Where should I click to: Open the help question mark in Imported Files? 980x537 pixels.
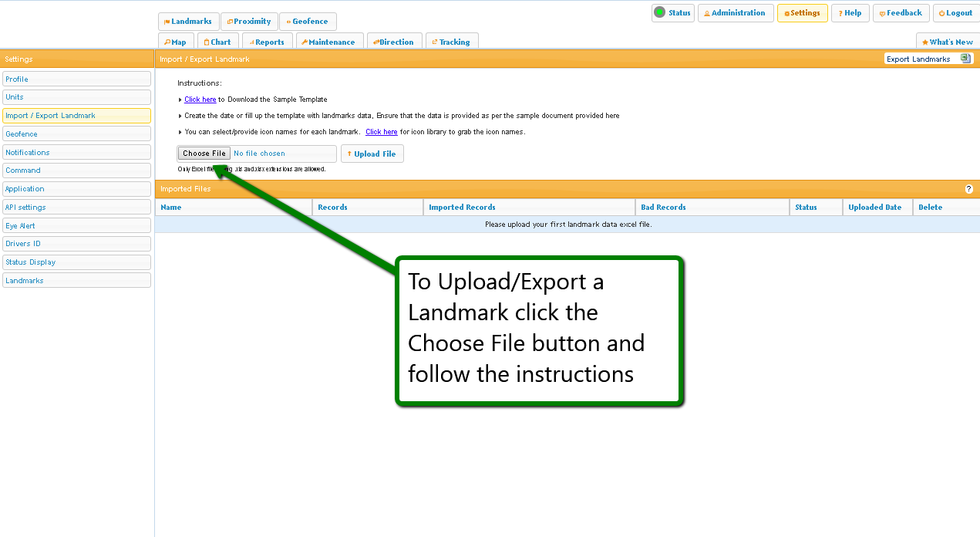point(968,189)
